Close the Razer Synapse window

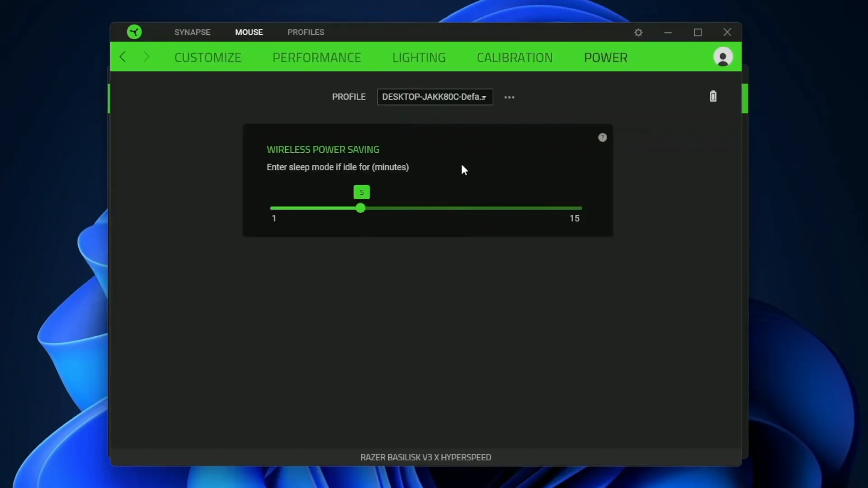[727, 32]
